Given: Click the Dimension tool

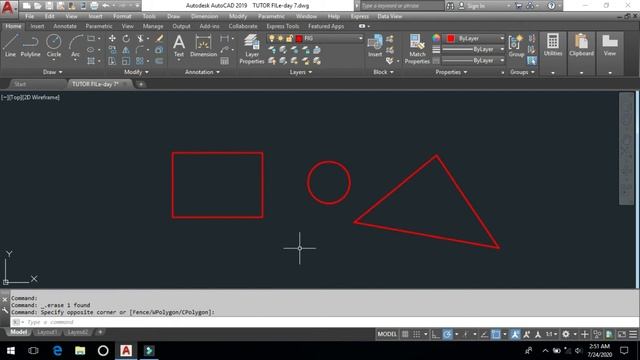Looking at the screenshot, I should [203, 45].
